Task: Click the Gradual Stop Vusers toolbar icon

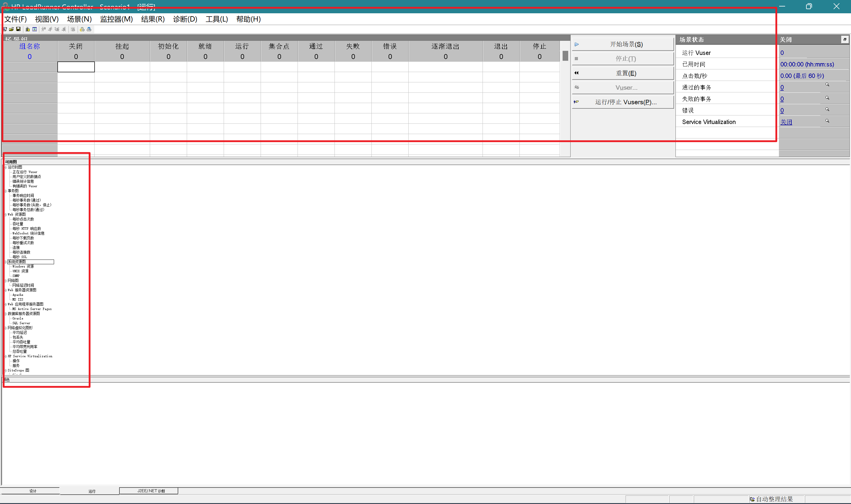Action: pos(57,29)
